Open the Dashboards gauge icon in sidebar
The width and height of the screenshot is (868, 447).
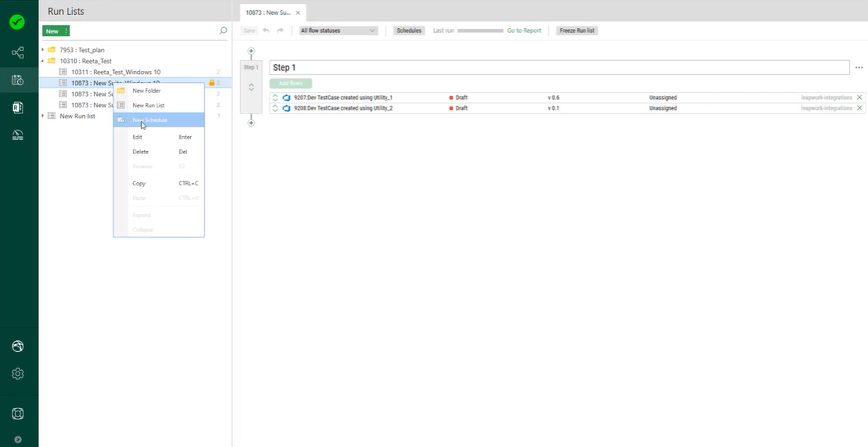pos(17,136)
